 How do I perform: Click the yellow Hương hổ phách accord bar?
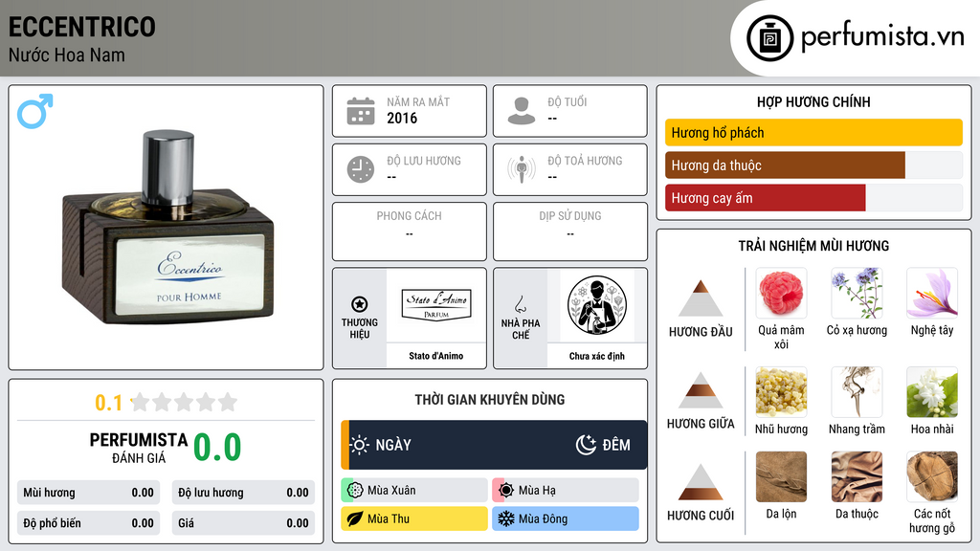point(813,132)
